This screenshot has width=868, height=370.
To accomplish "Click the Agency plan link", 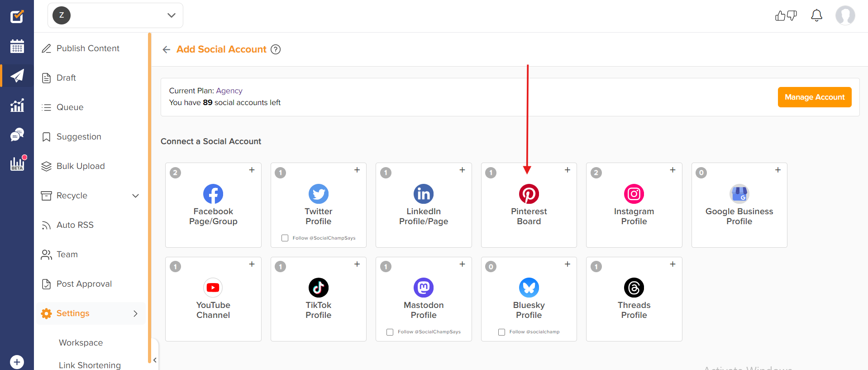I will [x=229, y=91].
